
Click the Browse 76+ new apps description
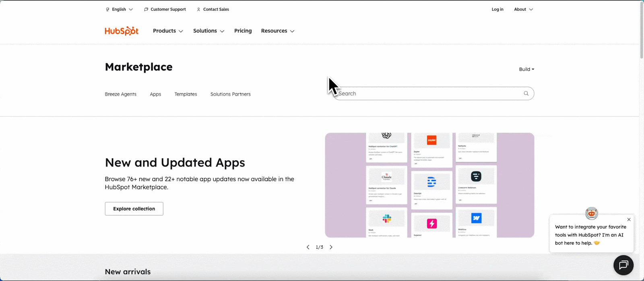pos(200,183)
